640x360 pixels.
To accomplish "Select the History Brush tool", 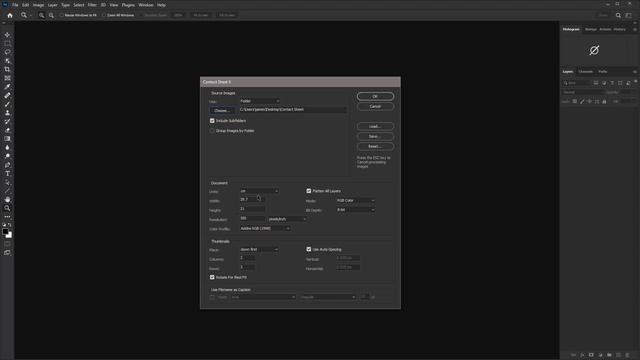I will pyautogui.click(x=7, y=122).
